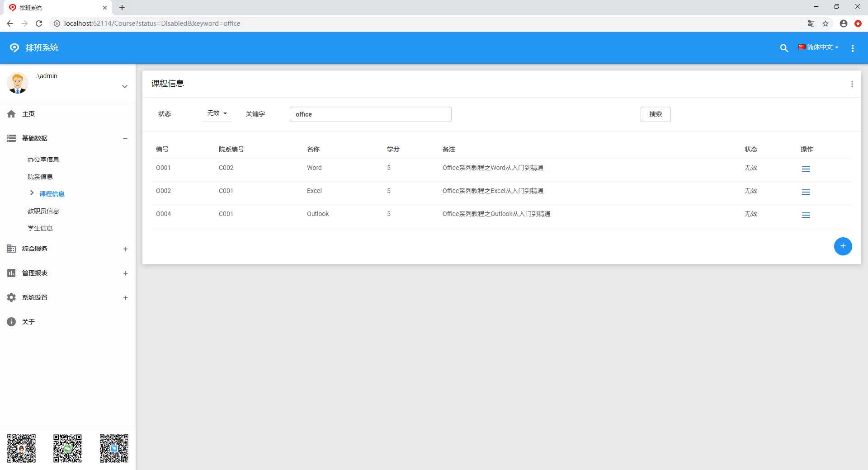Click the scheduling system logo icon
The width and height of the screenshot is (868, 470).
pos(14,47)
